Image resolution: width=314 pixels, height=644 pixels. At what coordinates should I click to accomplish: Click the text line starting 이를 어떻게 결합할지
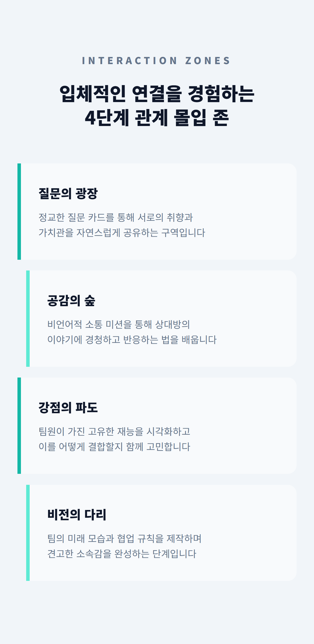point(114,446)
